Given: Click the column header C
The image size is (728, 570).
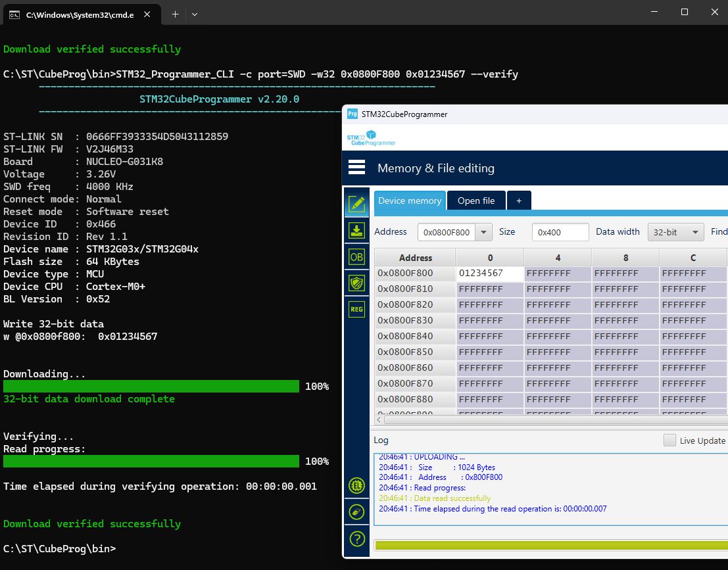Looking at the screenshot, I should coord(693,258).
